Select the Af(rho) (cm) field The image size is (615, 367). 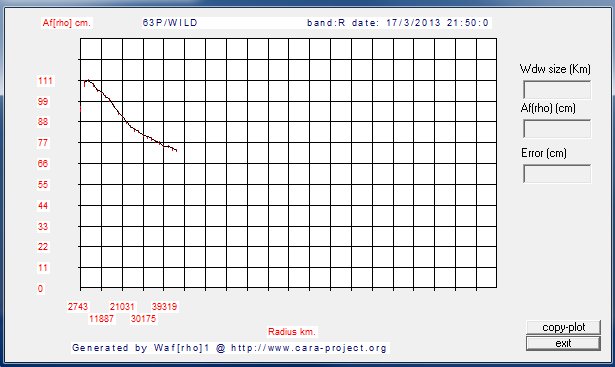557,129
